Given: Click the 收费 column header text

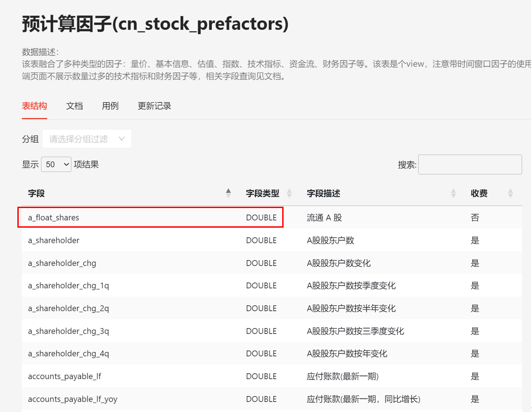Looking at the screenshot, I should click(479, 193).
